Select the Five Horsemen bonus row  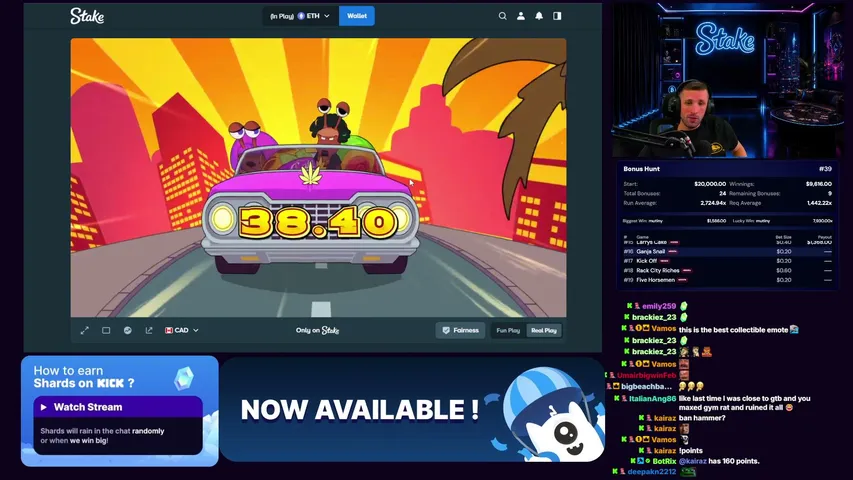(727, 280)
